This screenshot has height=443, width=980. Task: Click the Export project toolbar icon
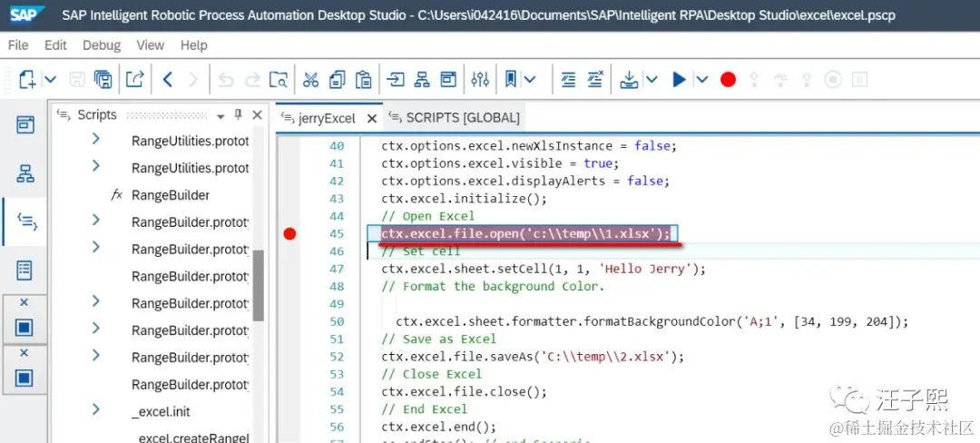[135, 79]
